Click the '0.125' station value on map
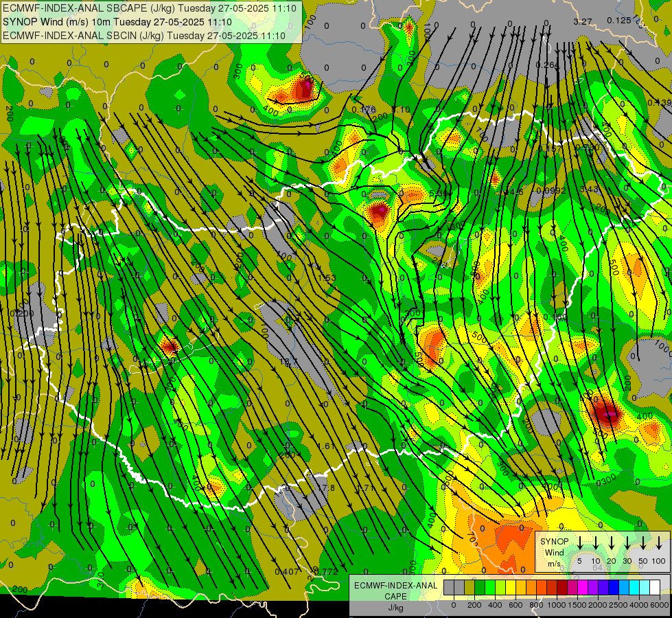This screenshot has height=618, width=672. click(x=619, y=20)
